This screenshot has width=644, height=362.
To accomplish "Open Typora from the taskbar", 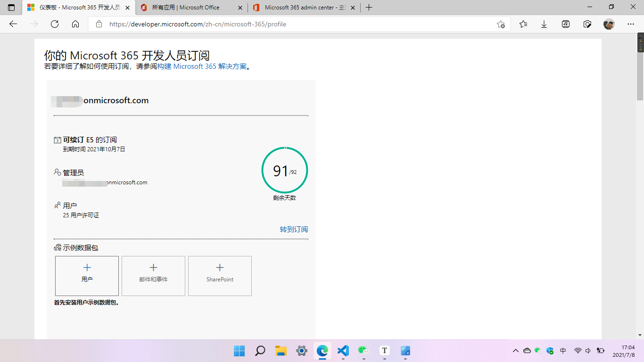I will click(x=385, y=351).
